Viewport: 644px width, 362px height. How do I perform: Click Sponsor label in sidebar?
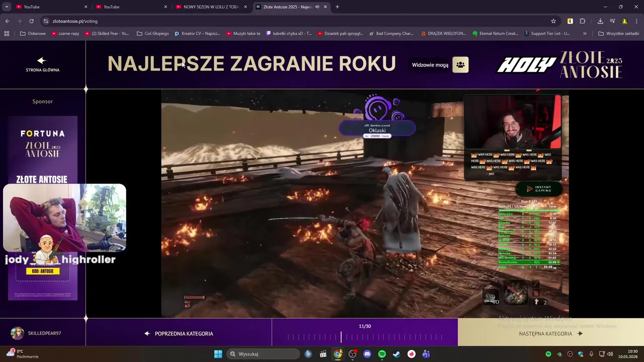(x=43, y=102)
